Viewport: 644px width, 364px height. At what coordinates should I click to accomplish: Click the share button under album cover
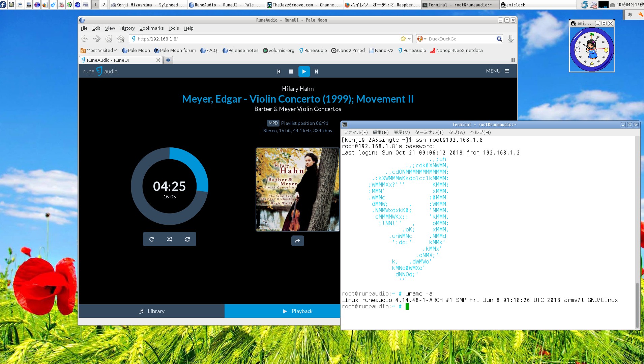coord(297,241)
